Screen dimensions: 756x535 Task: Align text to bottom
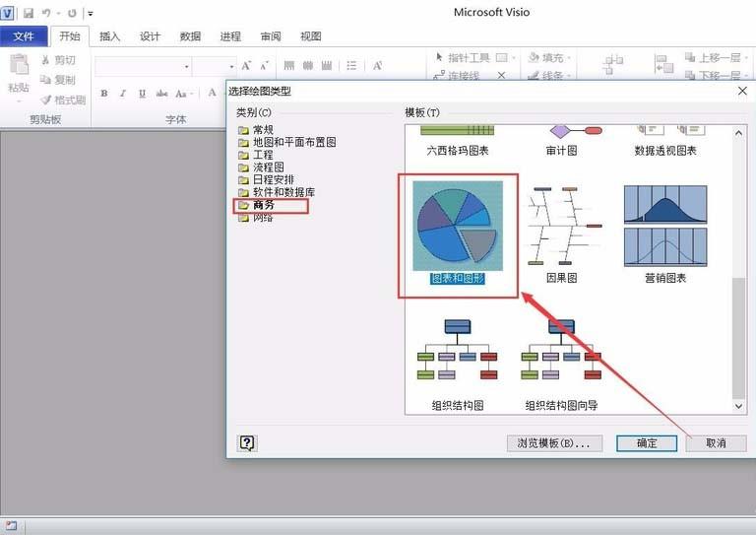tap(327, 65)
